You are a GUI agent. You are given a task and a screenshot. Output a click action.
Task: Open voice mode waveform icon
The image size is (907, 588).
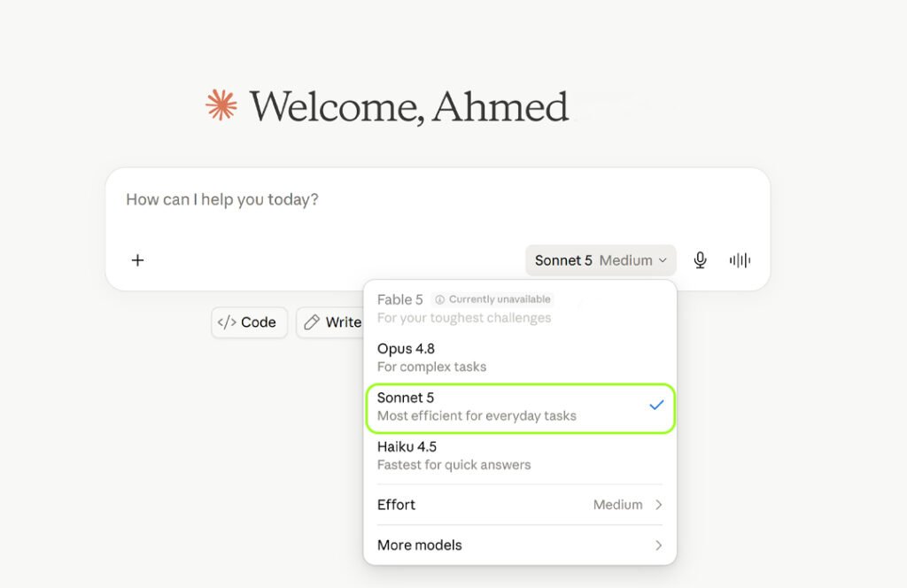click(x=740, y=260)
